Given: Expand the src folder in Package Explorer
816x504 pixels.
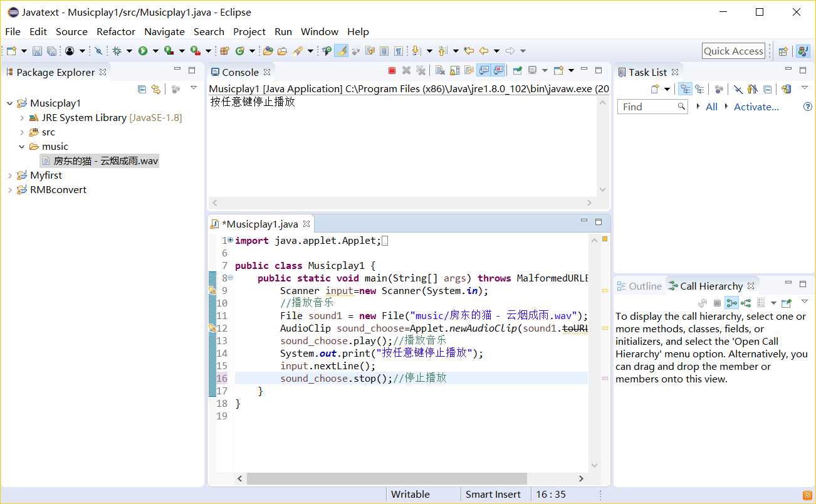Looking at the screenshot, I should [x=22, y=132].
